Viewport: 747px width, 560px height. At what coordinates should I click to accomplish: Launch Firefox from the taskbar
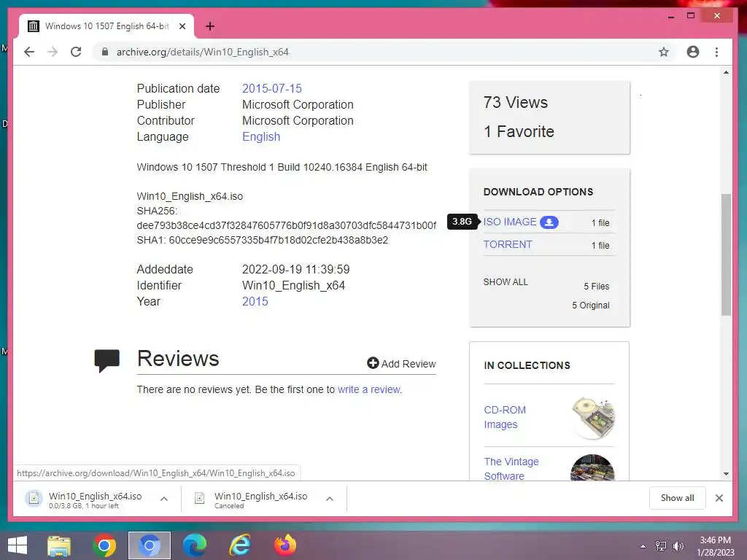point(285,545)
